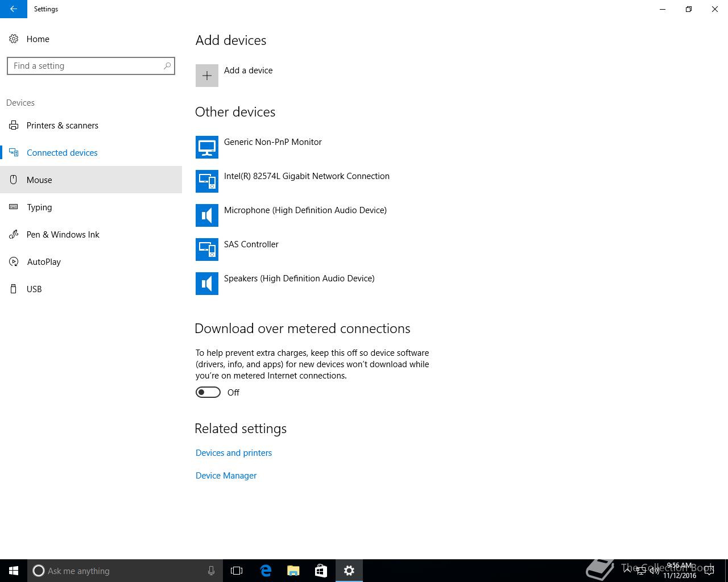Open AutoPlay settings section
The width and height of the screenshot is (728, 582).
click(x=91, y=261)
